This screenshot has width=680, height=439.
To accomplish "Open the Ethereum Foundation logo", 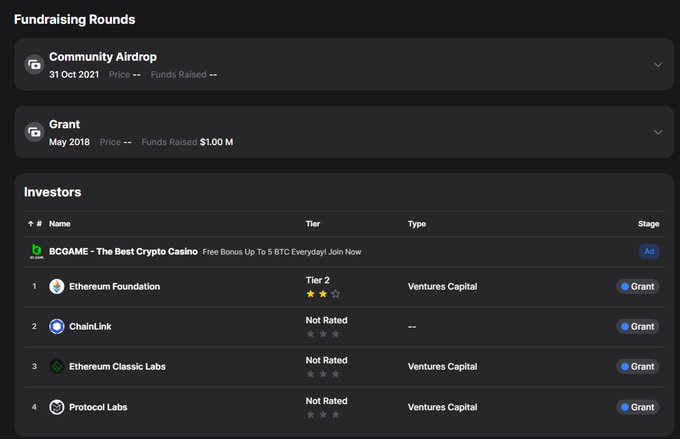I will [x=57, y=286].
